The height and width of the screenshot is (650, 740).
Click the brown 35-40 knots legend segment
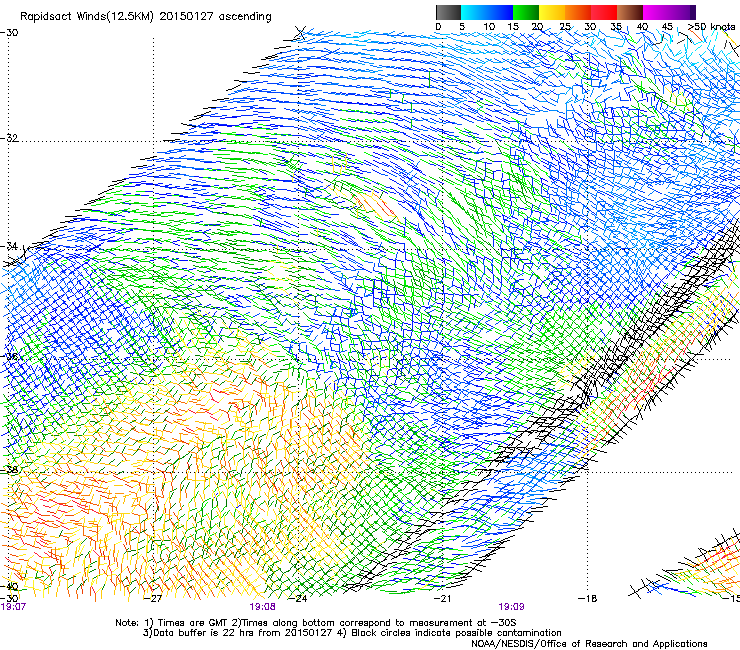[630, 13]
